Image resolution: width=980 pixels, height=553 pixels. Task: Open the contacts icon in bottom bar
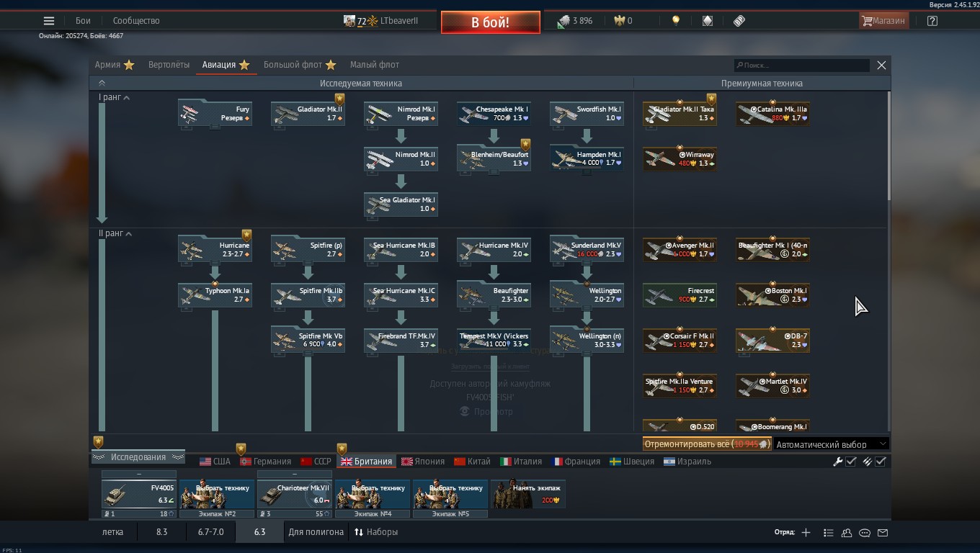tap(847, 533)
